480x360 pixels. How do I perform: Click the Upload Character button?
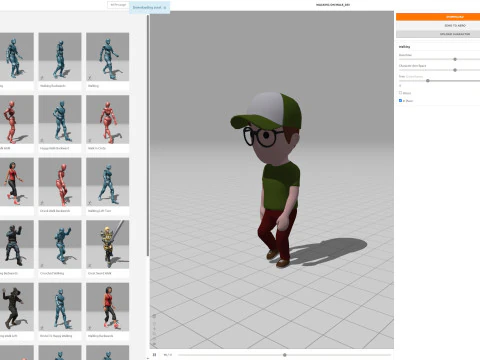coord(438,34)
